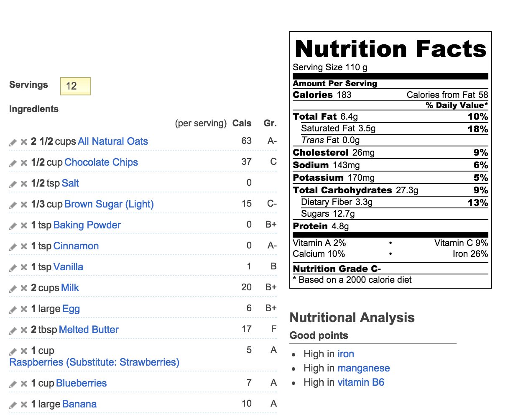The height and width of the screenshot is (420, 531).
Task: Open the vitamin B6 link
Action: point(361,382)
